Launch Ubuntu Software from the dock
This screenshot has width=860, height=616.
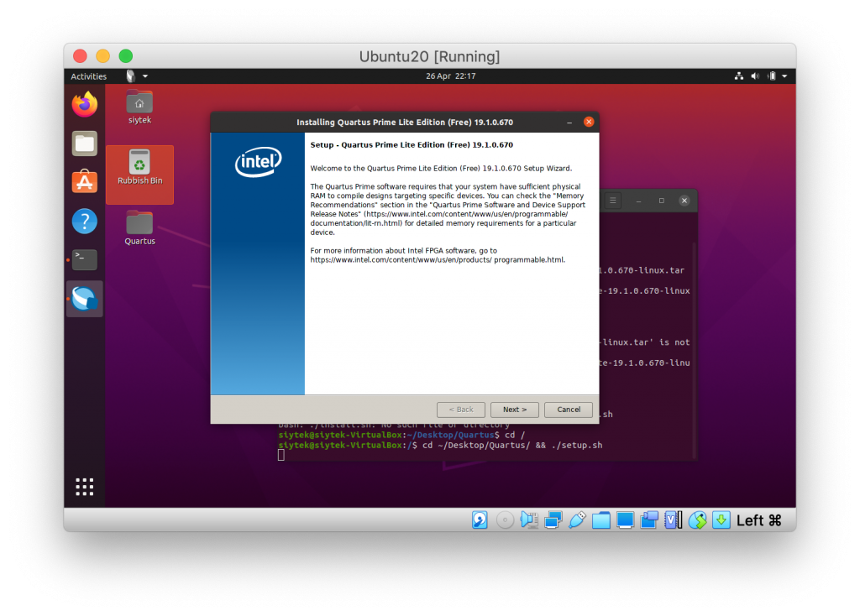(85, 181)
